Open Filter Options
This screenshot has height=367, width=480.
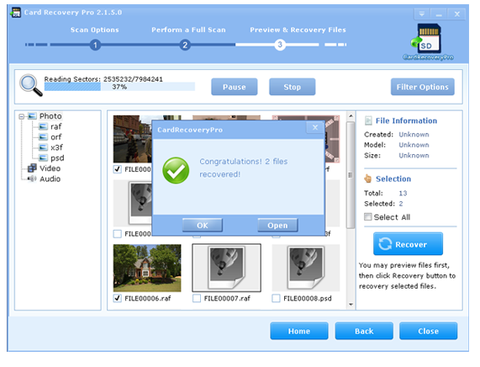tap(422, 87)
